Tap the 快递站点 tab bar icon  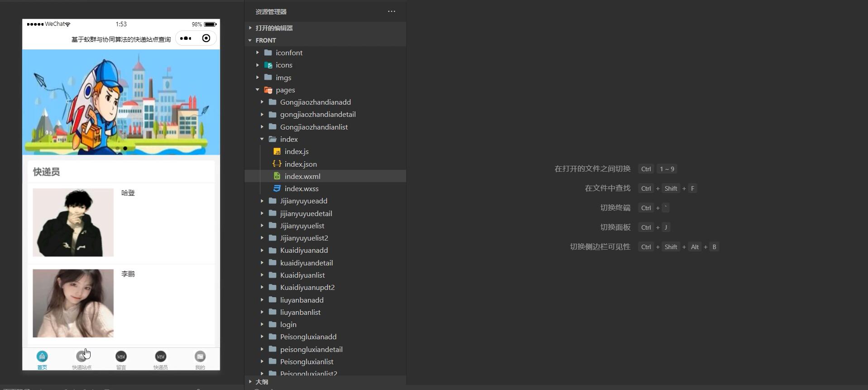82,356
